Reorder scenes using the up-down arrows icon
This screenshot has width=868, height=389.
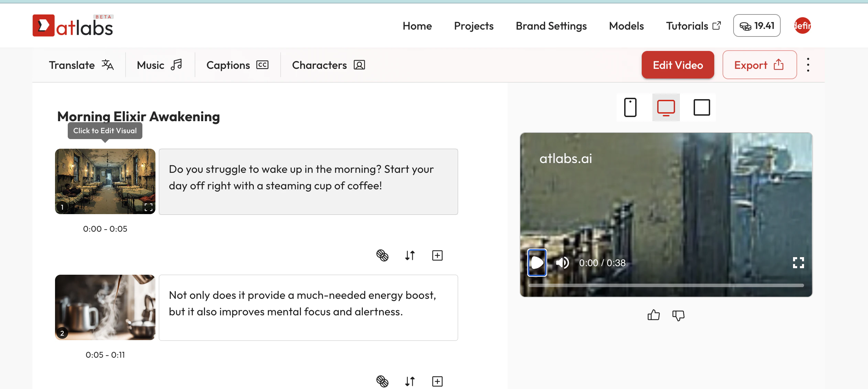(x=410, y=255)
